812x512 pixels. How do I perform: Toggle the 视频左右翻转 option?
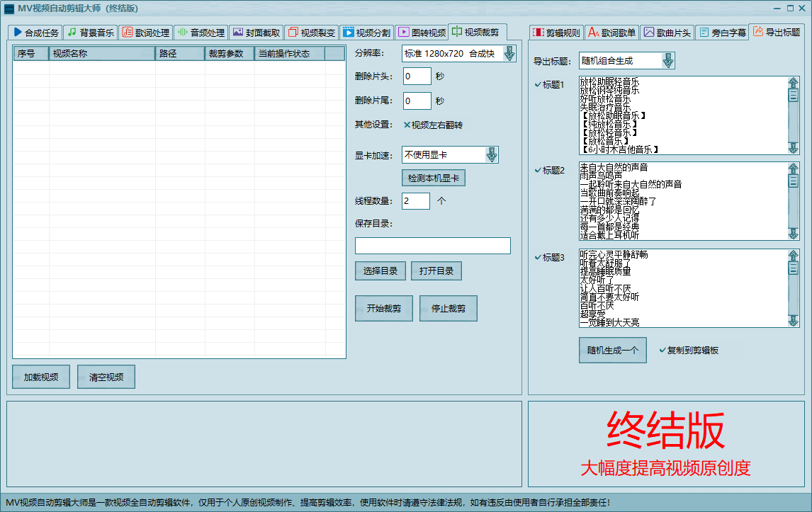tap(407, 125)
